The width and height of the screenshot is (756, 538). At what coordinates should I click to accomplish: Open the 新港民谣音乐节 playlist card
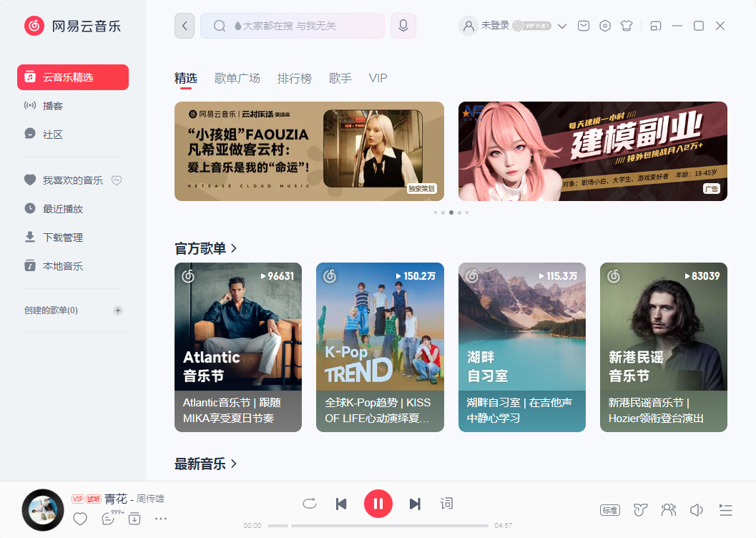coord(664,347)
